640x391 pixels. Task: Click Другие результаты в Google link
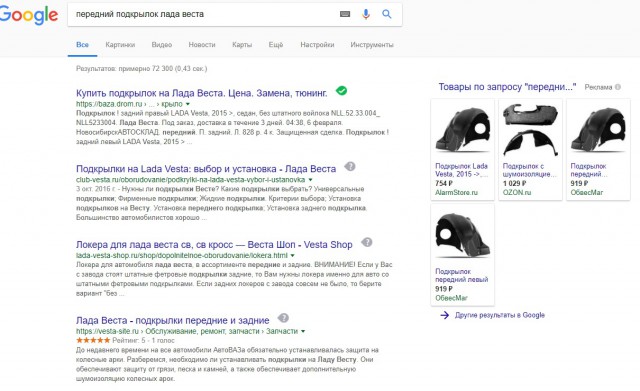pos(500,315)
